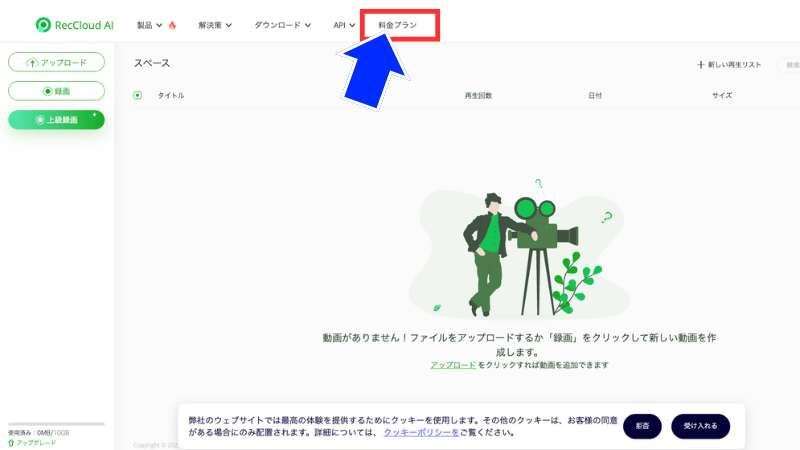Expand the 解決策 menu
The image size is (800, 450).
point(215,25)
